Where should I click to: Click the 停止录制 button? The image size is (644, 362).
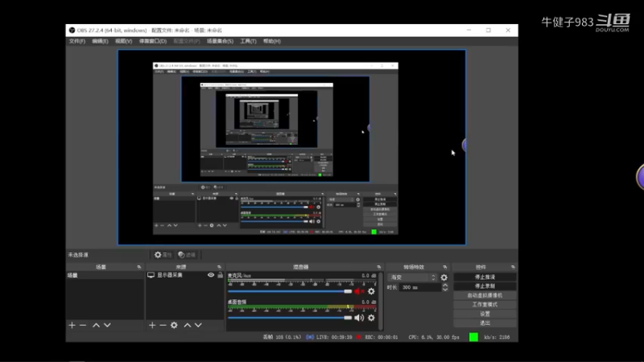(x=485, y=286)
